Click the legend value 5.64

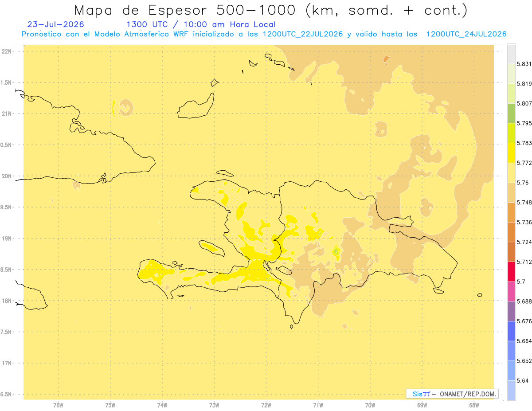(x=523, y=380)
